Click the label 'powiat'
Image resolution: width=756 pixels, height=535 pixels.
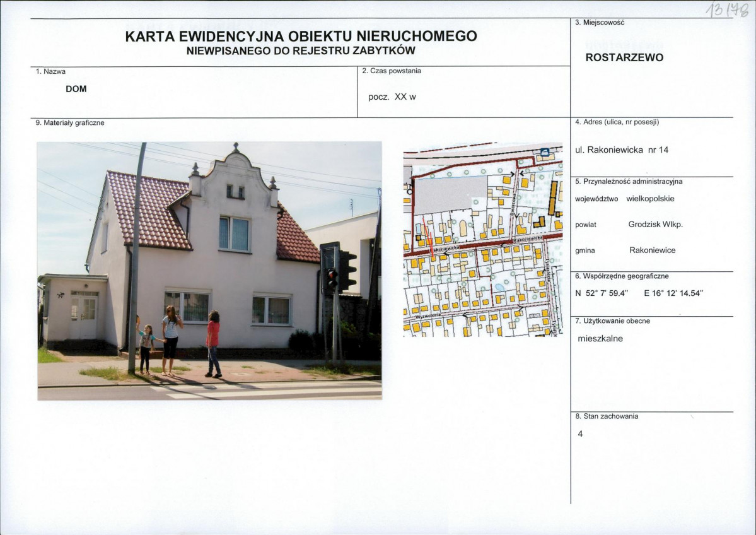pos(586,225)
